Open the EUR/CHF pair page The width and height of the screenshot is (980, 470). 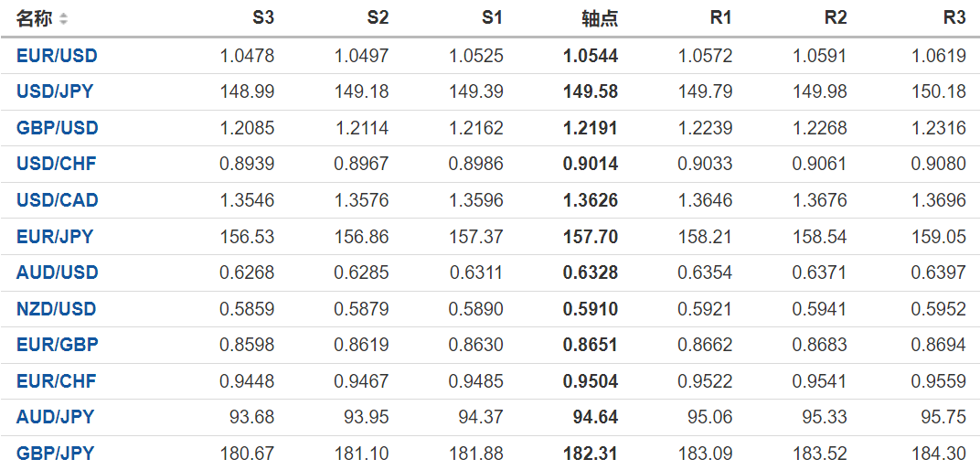coord(56,381)
